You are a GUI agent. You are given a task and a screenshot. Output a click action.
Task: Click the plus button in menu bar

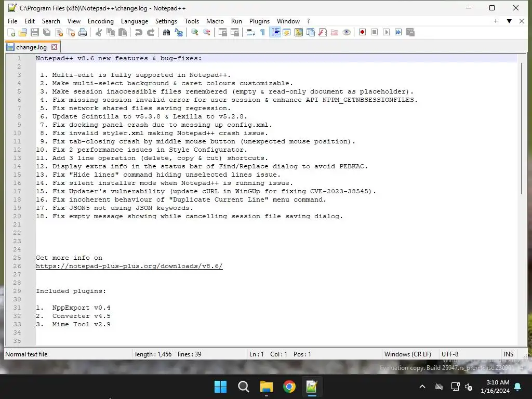pos(496,21)
